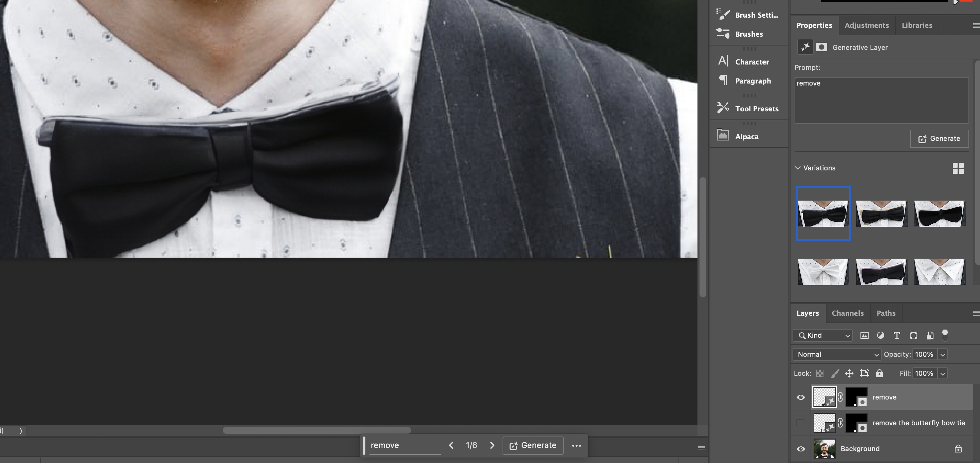Click Generate button in Properties panel

pos(939,138)
